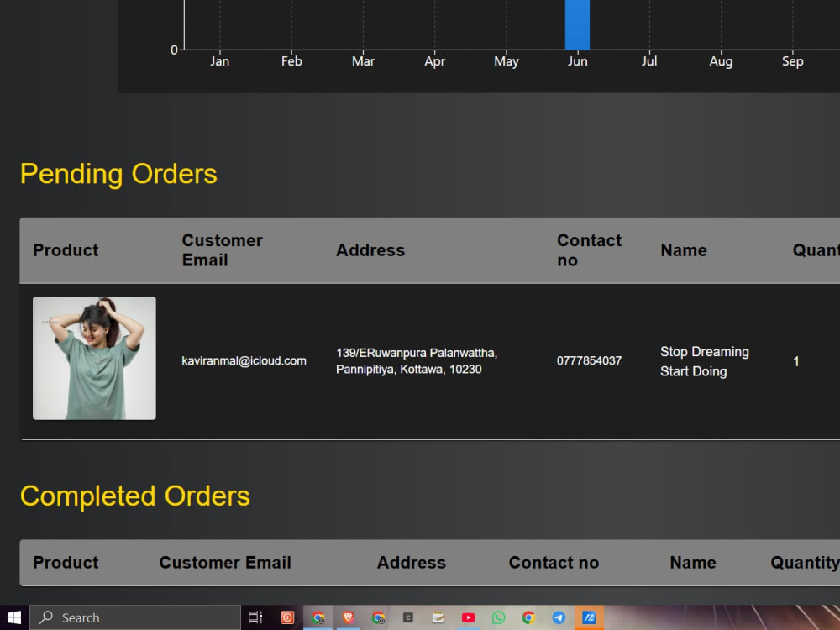Click Completed Orders Contact no header
Screen dimensions: 840x630
(x=554, y=563)
